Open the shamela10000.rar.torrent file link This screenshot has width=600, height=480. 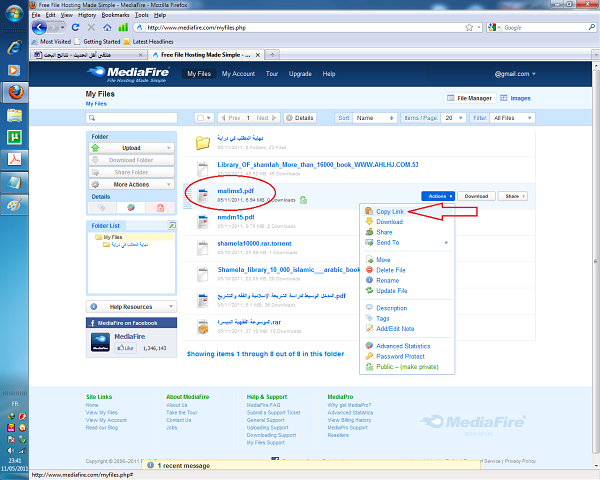pos(254,243)
